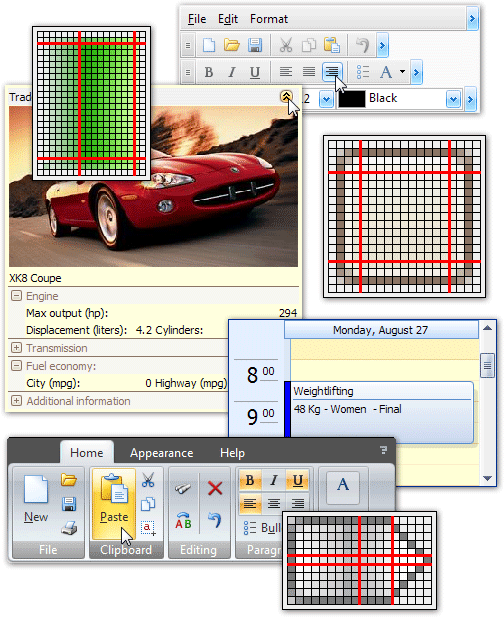Click the large Paste button

pos(114,504)
